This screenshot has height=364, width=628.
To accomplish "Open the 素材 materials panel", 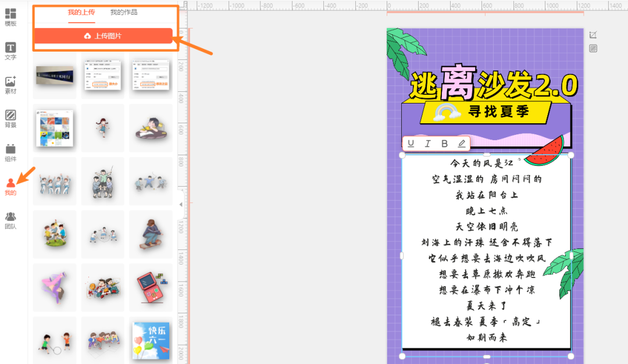I will 10,85.
